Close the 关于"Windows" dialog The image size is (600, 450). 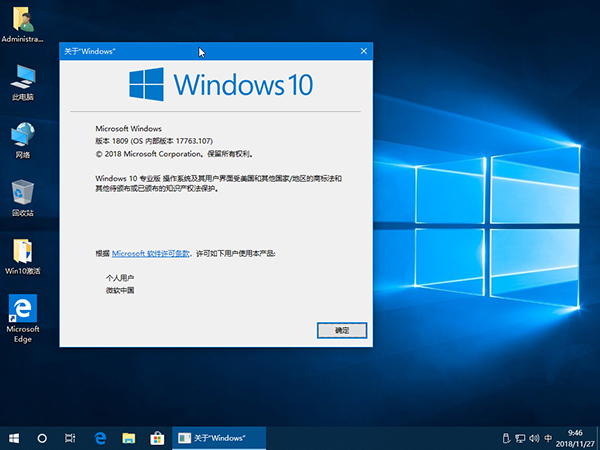(364, 51)
